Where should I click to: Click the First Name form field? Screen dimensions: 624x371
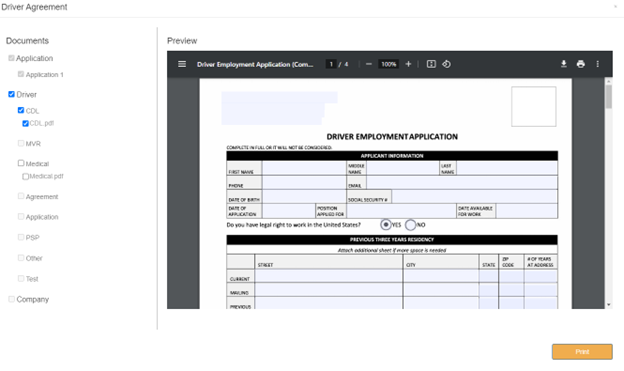(304, 168)
